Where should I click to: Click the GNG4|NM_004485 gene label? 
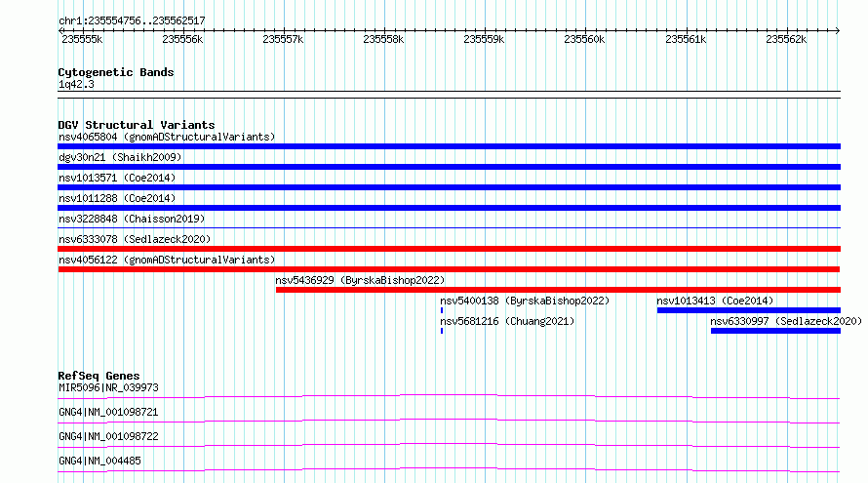point(99,461)
